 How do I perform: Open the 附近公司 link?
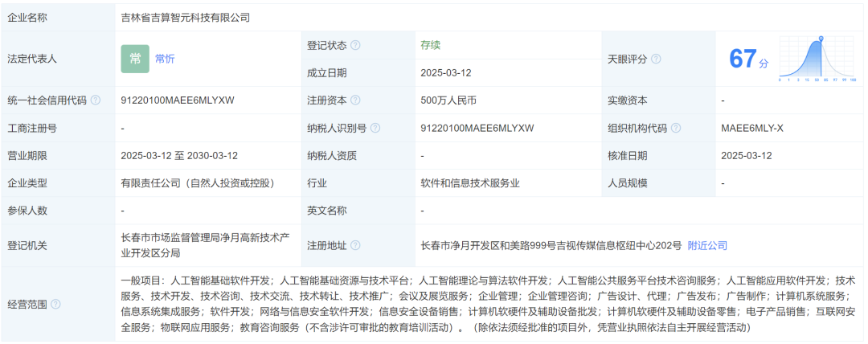(707, 245)
